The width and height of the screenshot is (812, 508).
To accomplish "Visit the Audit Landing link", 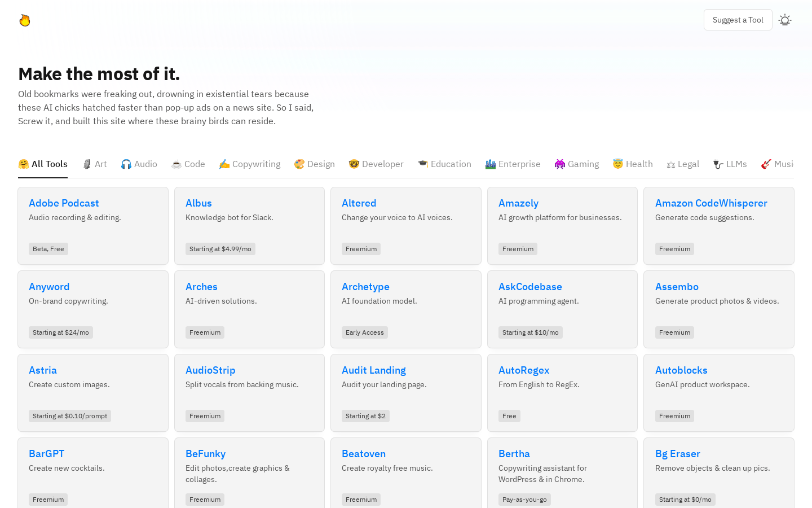I will tap(374, 370).
